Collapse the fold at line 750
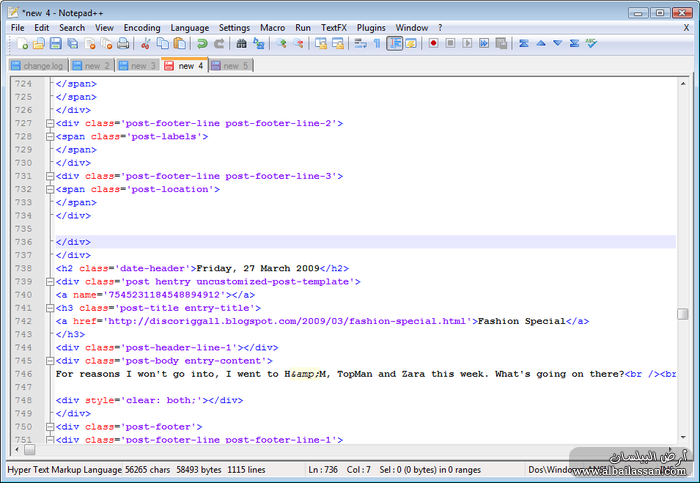Image resolution: width=700 pixels, height=483 pixels. coord(50,427)
